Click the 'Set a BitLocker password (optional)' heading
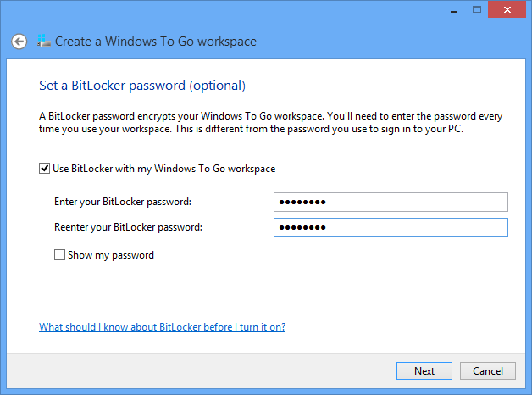 pyautogui.click(x=142, y=86)
